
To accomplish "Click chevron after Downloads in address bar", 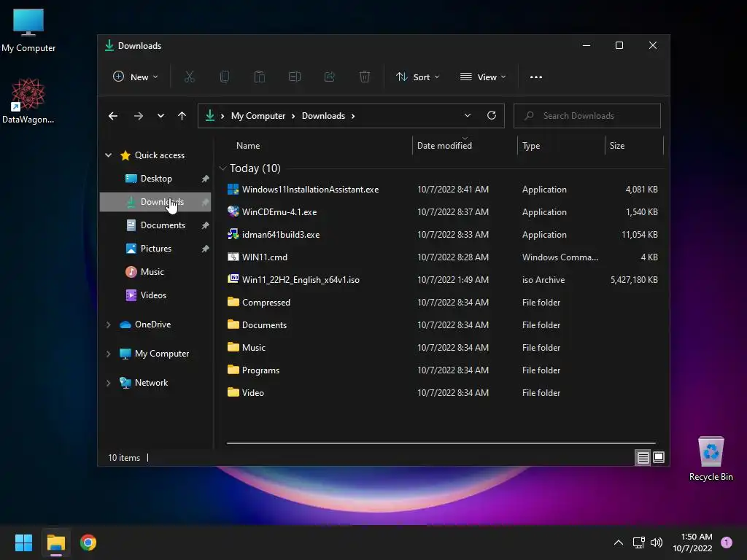I will [x=353, y=116].
